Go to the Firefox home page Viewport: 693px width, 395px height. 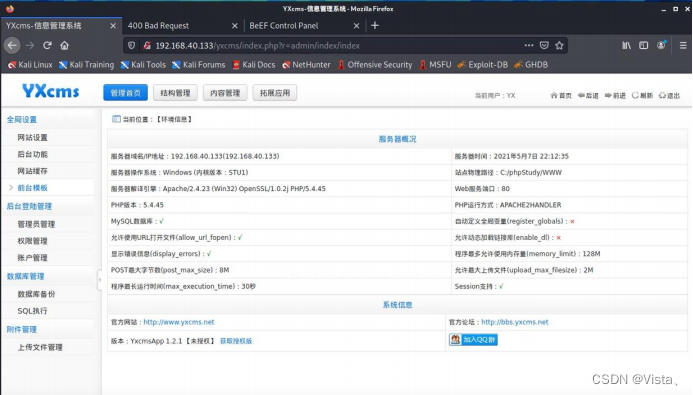click(x=65, y=45)
